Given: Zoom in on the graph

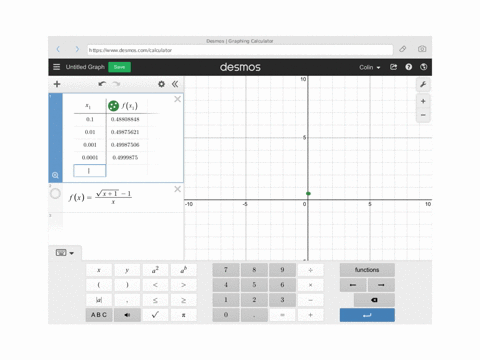Looking at the screenshot, I should click(x=423, y=101).
